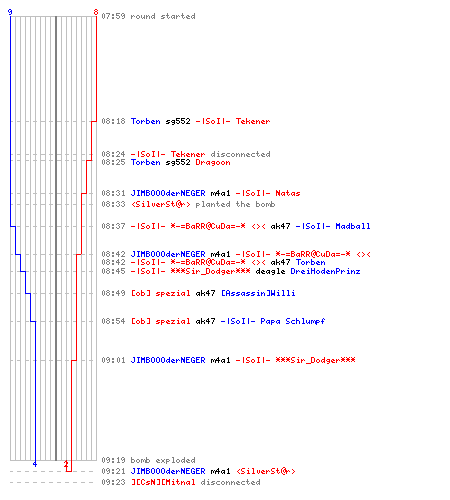450x500 pixels.
Task: Click the '08:24 Tekener disconnected' event
Action: (186, 154)
